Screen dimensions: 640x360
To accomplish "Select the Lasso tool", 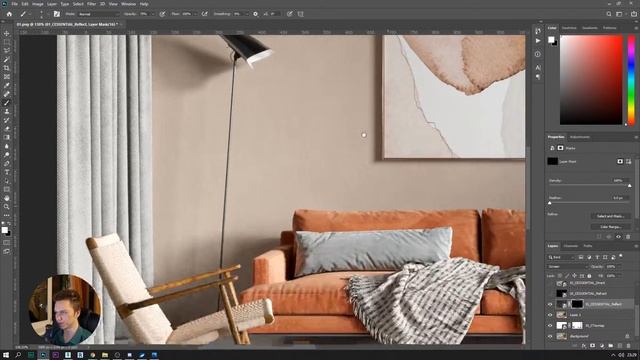I will [7, 51].
